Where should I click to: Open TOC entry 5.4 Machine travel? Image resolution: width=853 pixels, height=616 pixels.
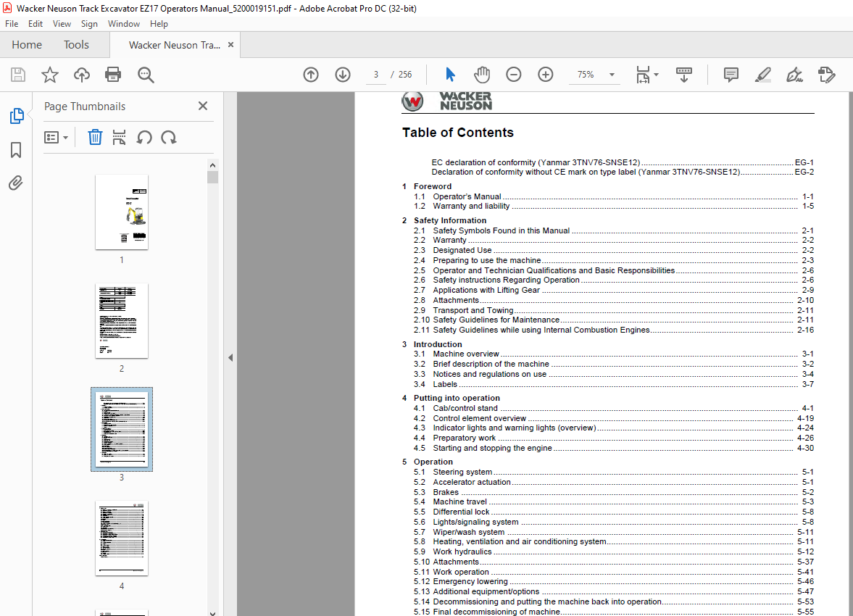(613, 501)
